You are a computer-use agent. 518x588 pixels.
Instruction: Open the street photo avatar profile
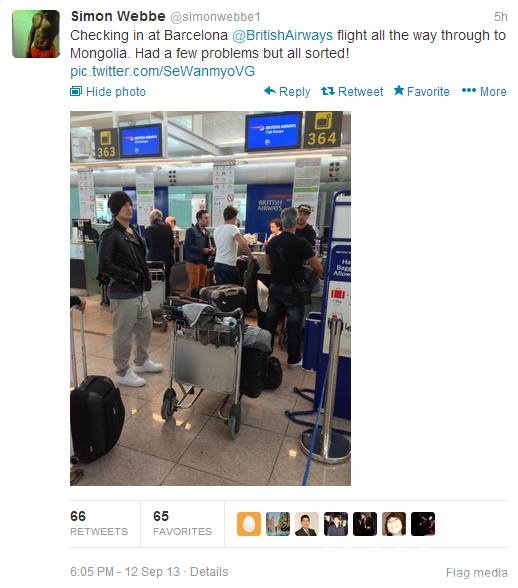click(x=278, y=524)
